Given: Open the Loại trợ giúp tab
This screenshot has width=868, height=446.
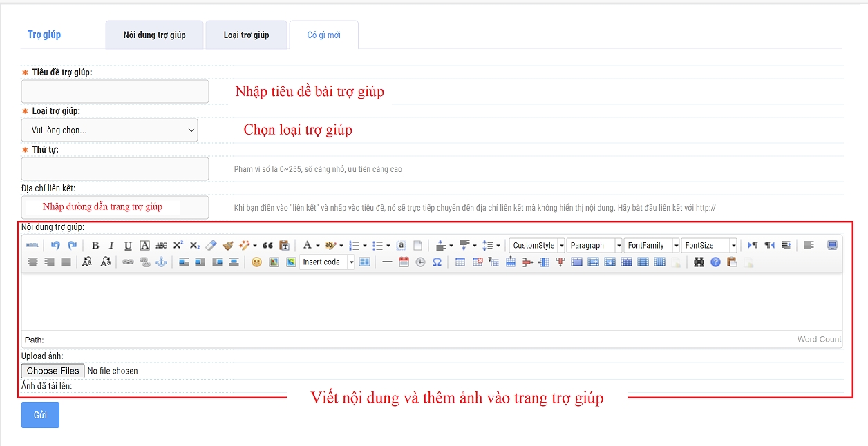Looking at the screenshot, I should 246,35.
